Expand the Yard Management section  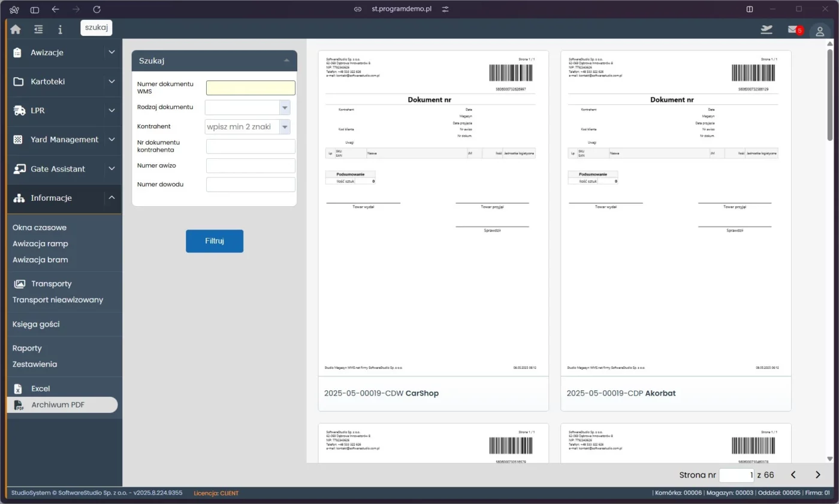tap(111, 139)
